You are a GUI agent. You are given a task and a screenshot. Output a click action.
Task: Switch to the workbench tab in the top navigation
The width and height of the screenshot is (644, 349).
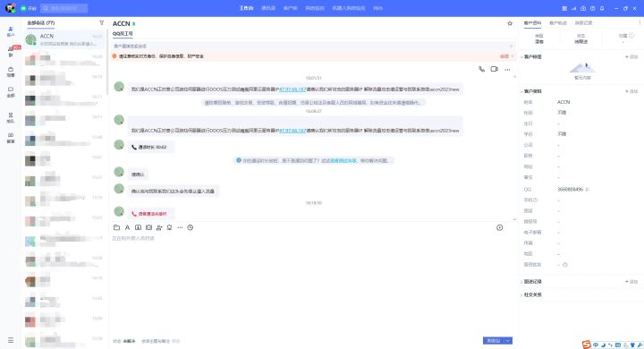tap(247, 8)
